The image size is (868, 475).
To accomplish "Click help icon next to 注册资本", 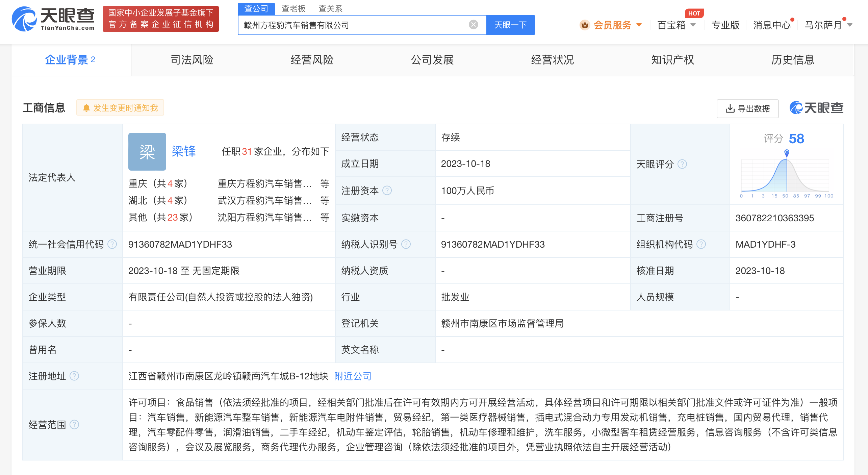I will 387,191.
